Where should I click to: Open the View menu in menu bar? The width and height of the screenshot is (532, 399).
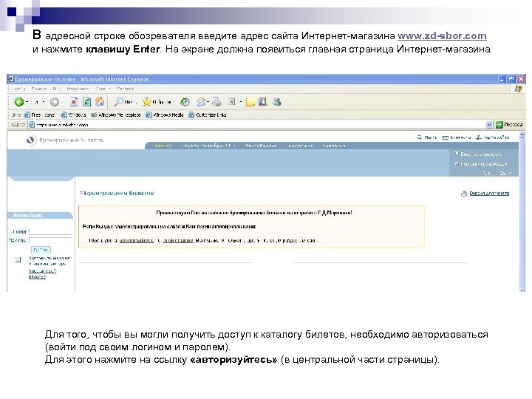point(56,89)
